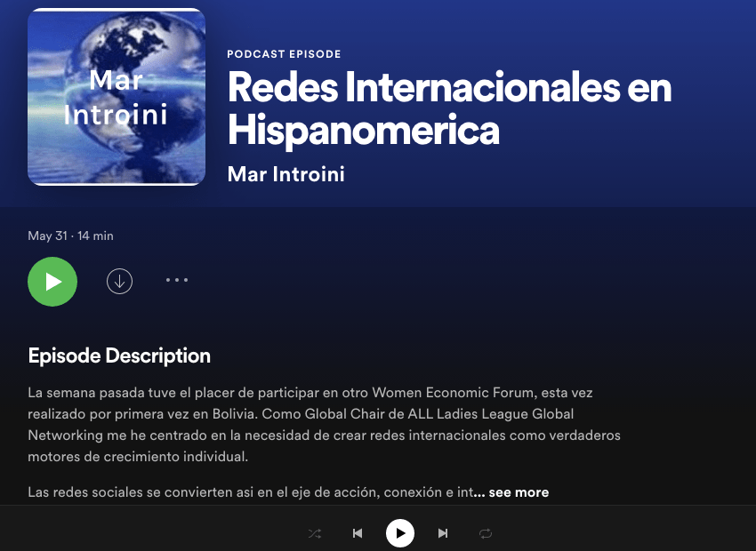This screenshot has height=551, width=756.
Task: Click 'motores de crecimiento individual' text
Action: [x=138, y=458]
